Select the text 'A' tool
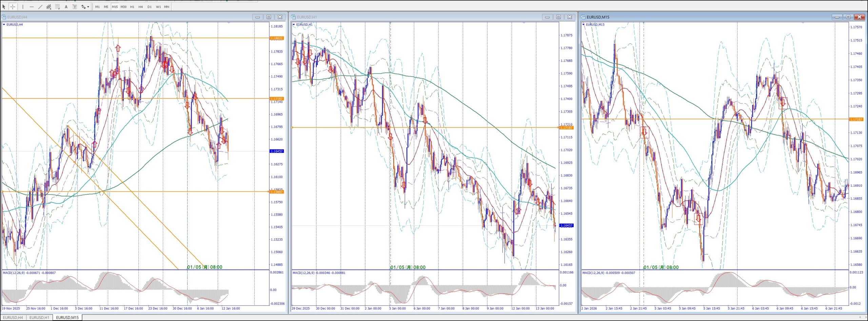The width and height of the screenshot is (868, 321). [x=66, y=7]
